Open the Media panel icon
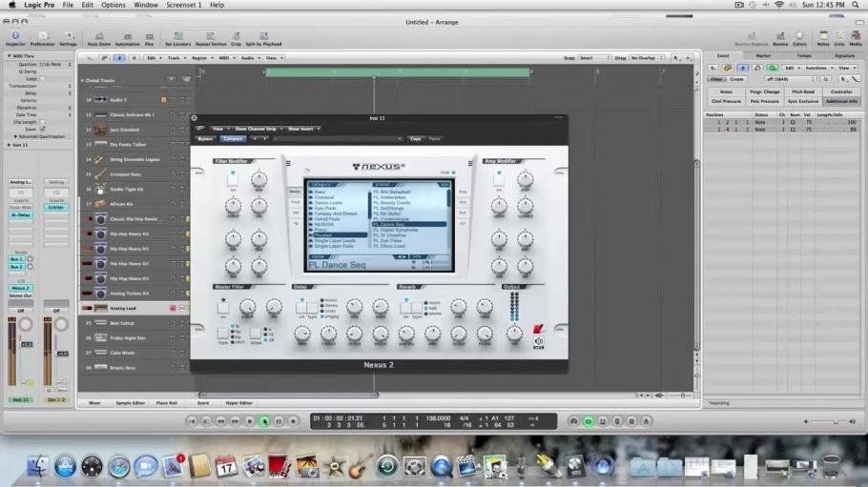The height and width of the screenshot is (487, 868). tap(856, 38)
